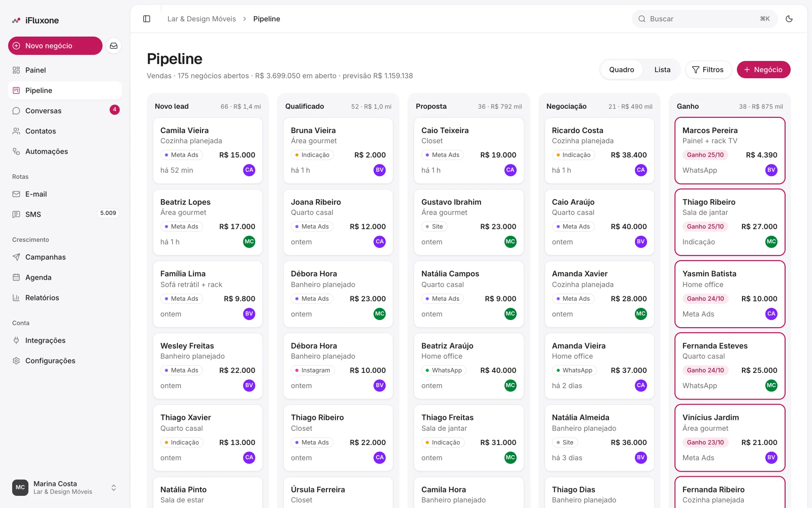Select Painel menu item

pos(65,70)
